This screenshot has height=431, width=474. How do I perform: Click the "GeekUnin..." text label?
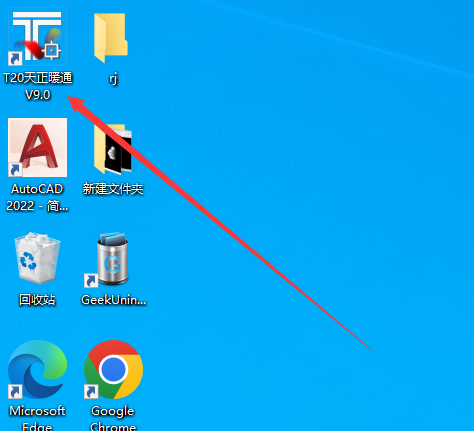(x=114, y=300)
